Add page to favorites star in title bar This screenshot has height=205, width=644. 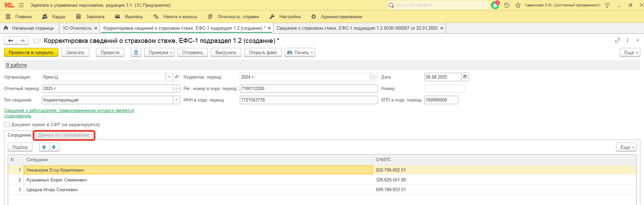(x=518, y=5)
